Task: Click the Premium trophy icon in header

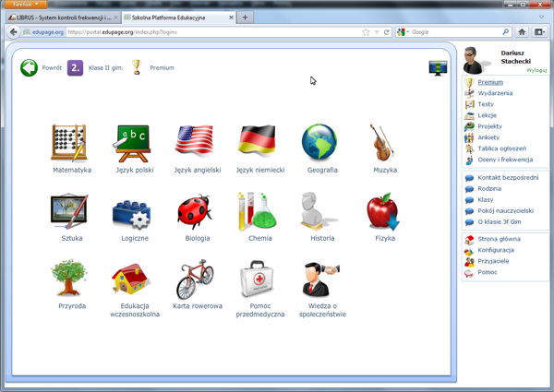Action: click(x=137, y=67)
